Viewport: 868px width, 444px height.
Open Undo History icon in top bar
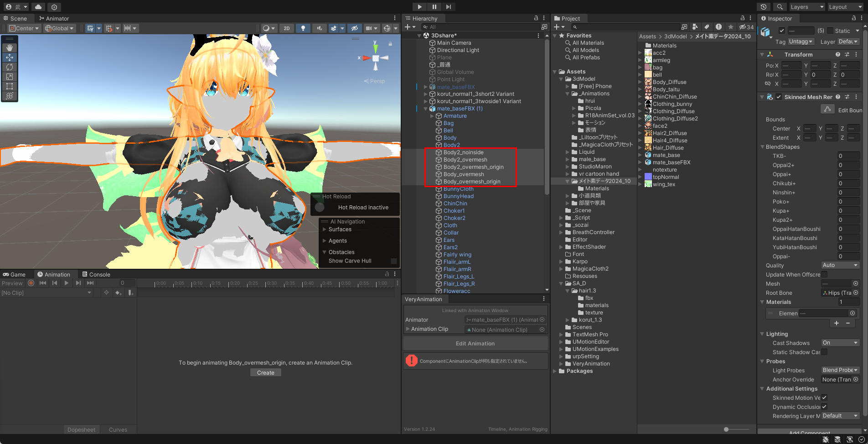pyautogui.click(x=764, y=7)
